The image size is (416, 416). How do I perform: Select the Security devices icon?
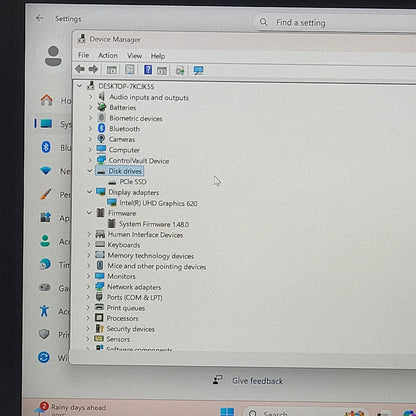pyautogui.click(x=99, y=328)
